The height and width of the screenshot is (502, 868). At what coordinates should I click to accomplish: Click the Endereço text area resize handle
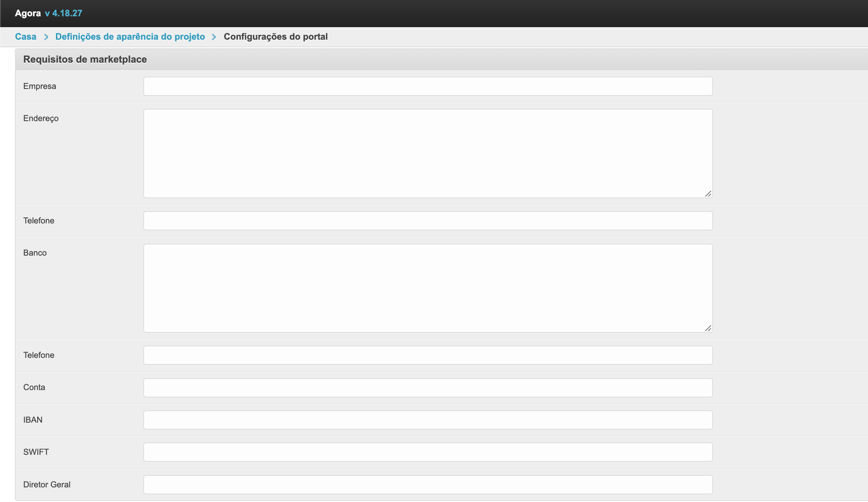[x=708, y=194]
